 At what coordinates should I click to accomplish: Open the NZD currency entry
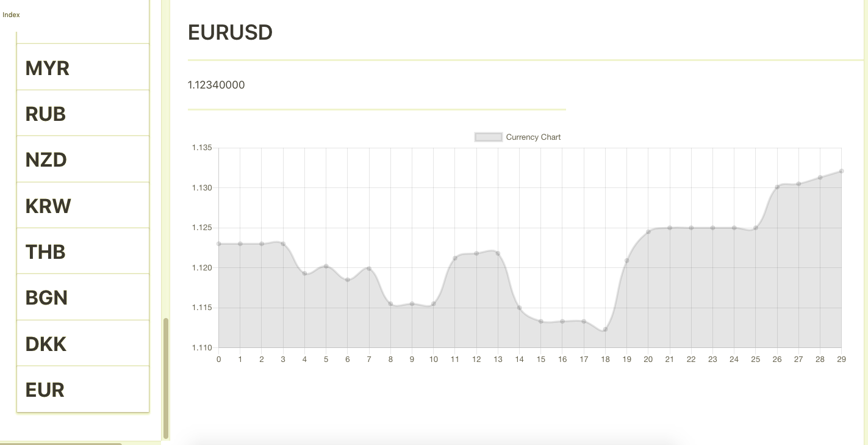pos(46,160)
